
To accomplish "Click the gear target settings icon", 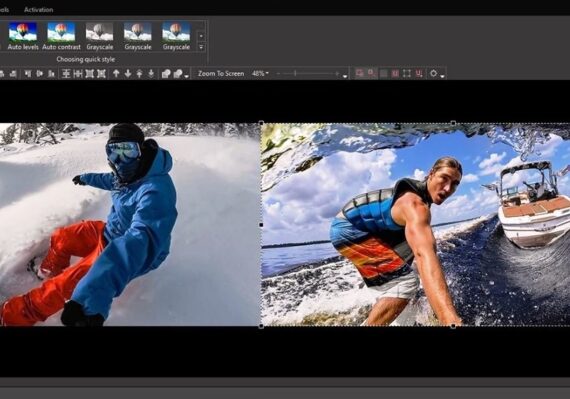I will (x=433, y=74).
